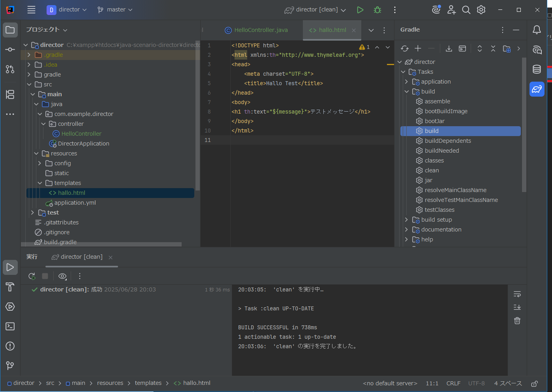The height and width of the screenshot is (392, 552).
Task: Open the master branch dropdown
Action: 115,10
